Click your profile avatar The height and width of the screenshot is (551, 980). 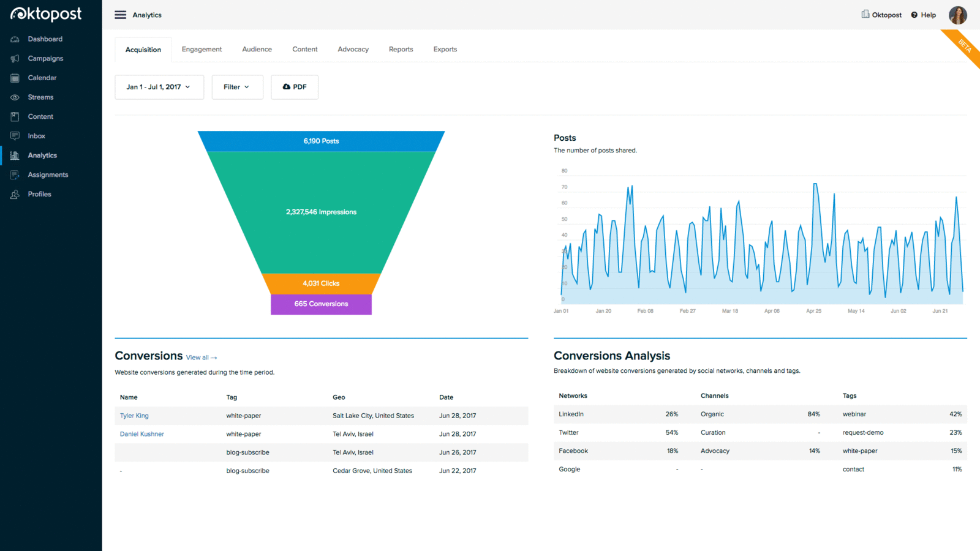pos(957,15)
